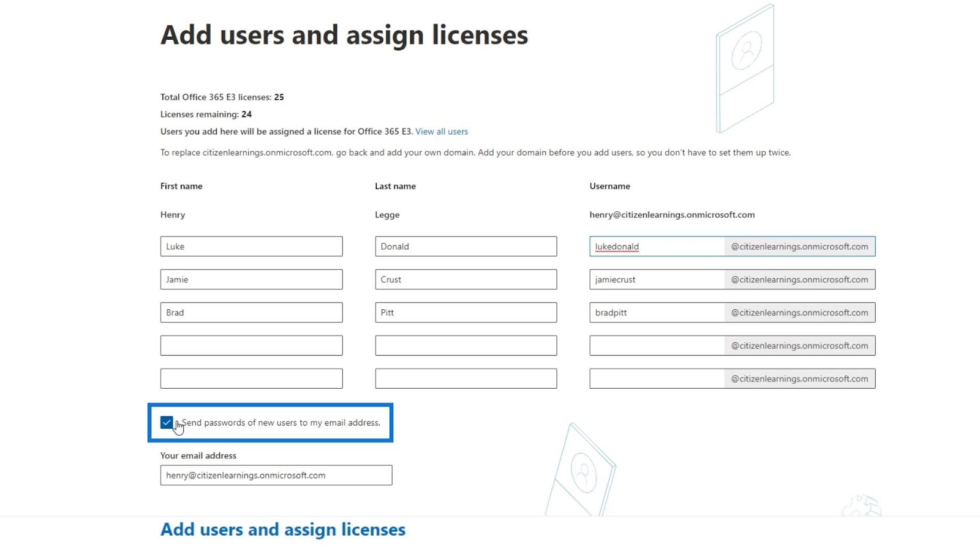The width and height of the screenshot is (980, 551).
Task: Select the bottom-most empty first name field
Action: coord(251,379)
